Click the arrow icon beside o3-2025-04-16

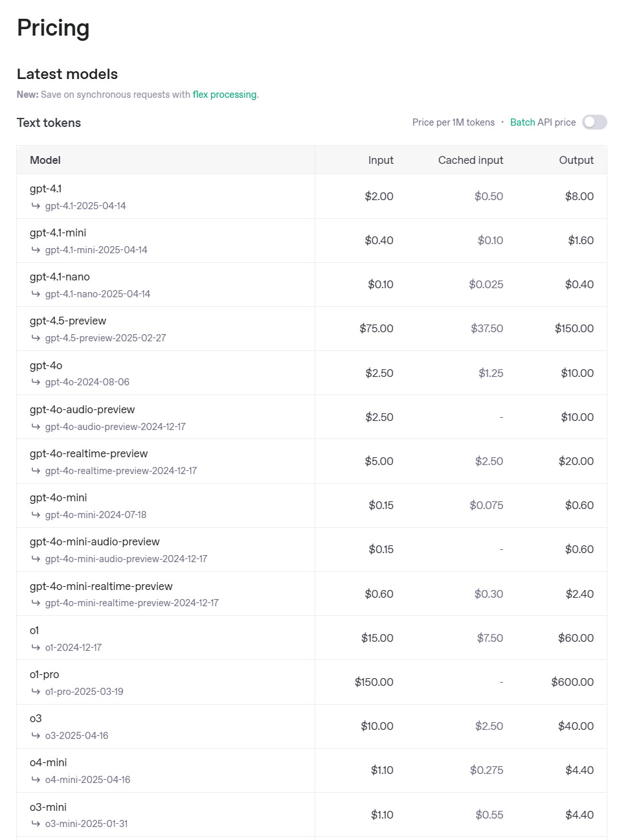pos(36,736)
